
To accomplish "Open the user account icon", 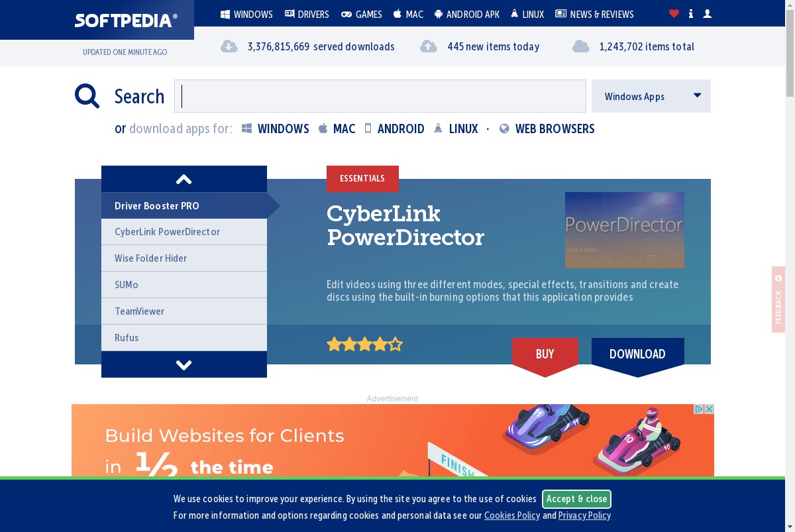I will tap(707, 13).
